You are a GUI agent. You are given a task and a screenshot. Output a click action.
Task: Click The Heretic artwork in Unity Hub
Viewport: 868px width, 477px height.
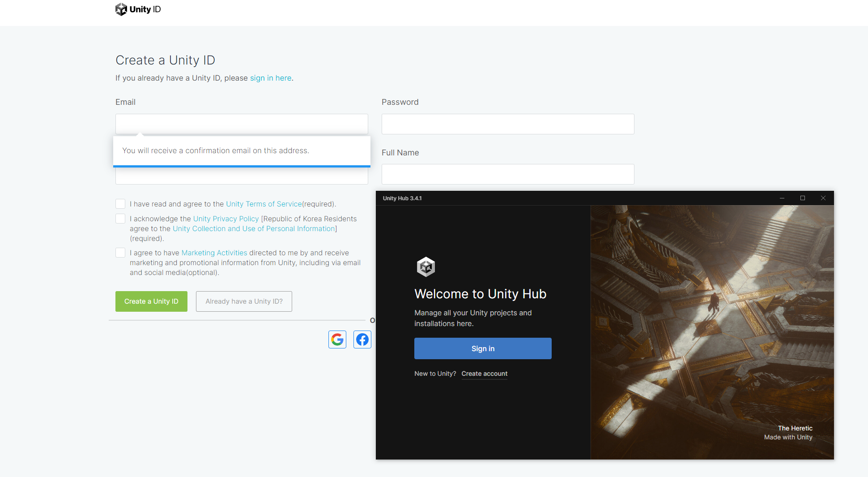point(712,332)
